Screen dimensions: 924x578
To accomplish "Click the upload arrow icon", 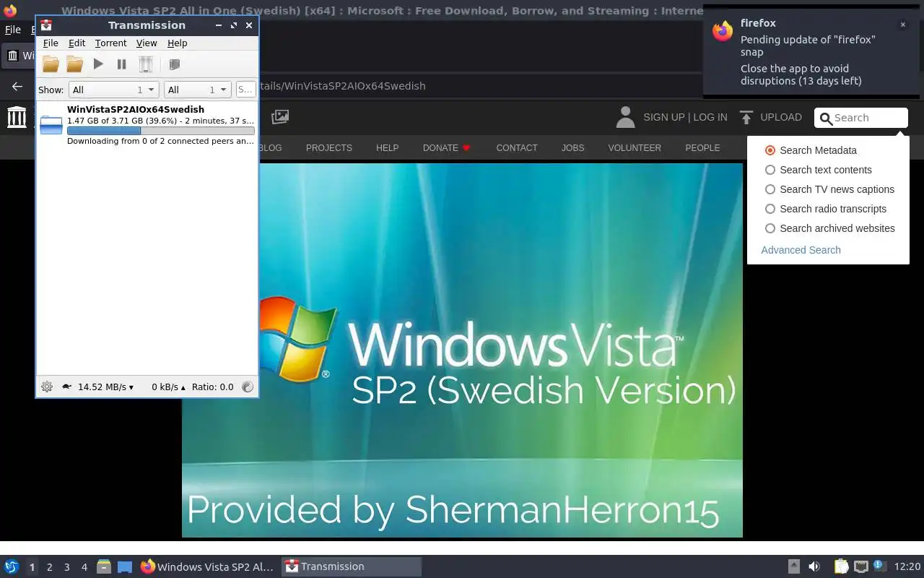I will 746,117.
